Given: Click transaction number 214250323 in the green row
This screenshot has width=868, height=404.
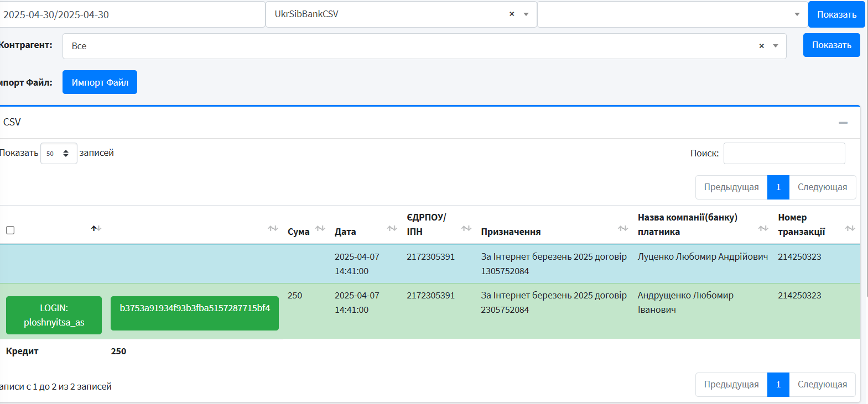Looking at the screenshot, I should coord(799,295).
